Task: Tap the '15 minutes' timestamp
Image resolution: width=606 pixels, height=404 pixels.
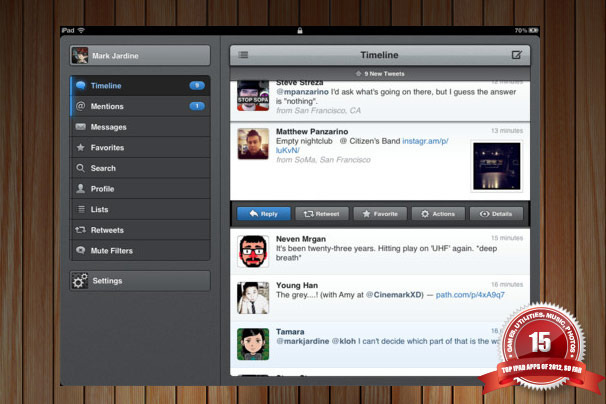Action: (507, 238)
